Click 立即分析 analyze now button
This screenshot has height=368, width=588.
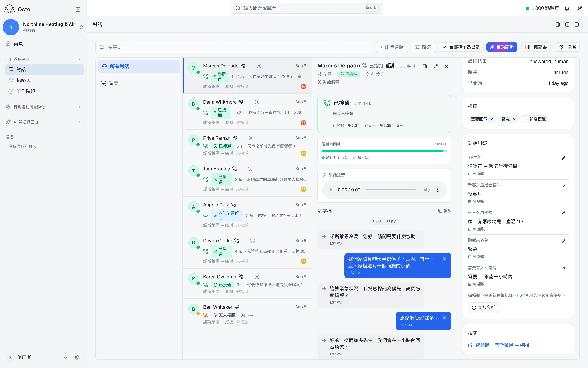483,308
